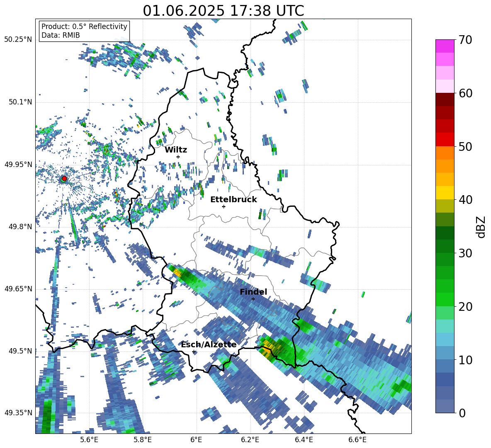Viewport: 491px width, 448px height.
Task: Click the 5.6°E longitude label
Action: point(89,440)
